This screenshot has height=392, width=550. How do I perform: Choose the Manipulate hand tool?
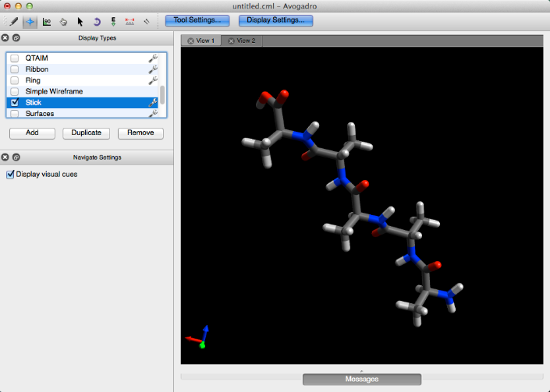(x=63, y=21)
